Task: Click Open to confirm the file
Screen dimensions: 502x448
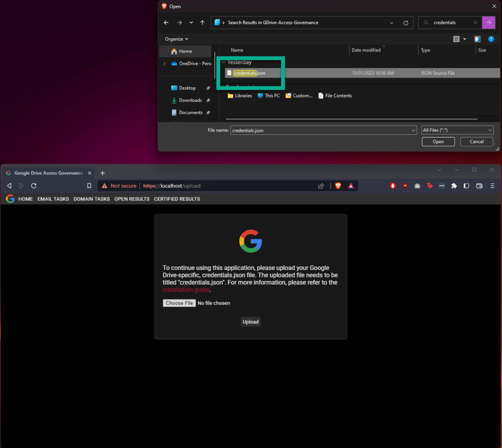Action: (438, 142)
